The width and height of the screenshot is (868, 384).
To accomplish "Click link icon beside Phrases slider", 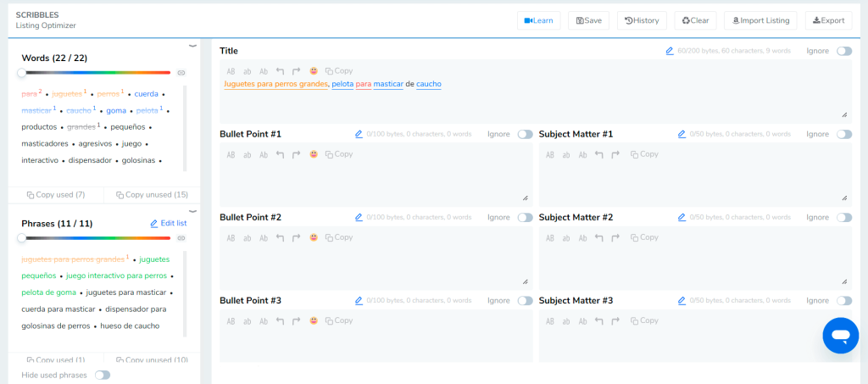I will coord(181,238).
